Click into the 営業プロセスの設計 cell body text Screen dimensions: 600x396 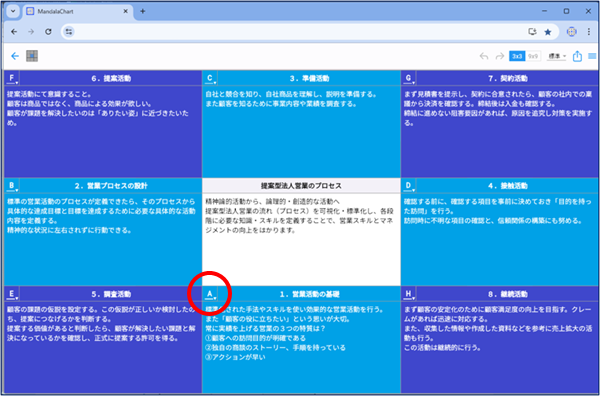coord(103,239)
